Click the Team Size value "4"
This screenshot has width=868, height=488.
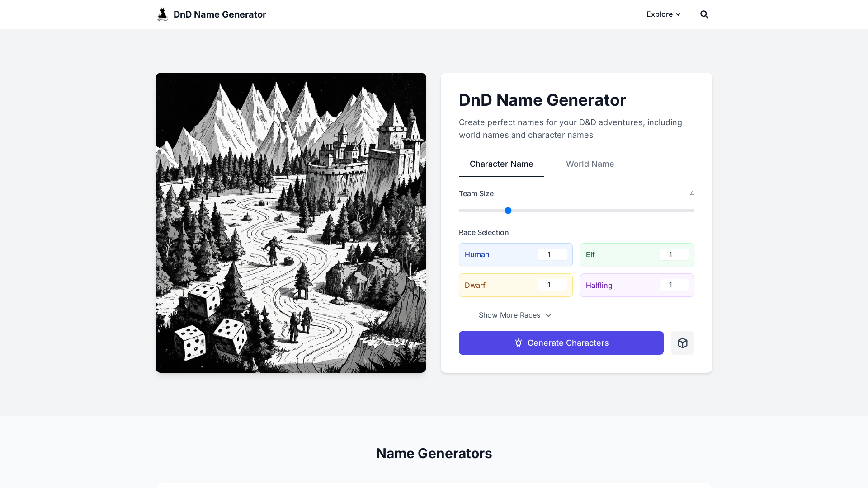[x=692, y=194]
